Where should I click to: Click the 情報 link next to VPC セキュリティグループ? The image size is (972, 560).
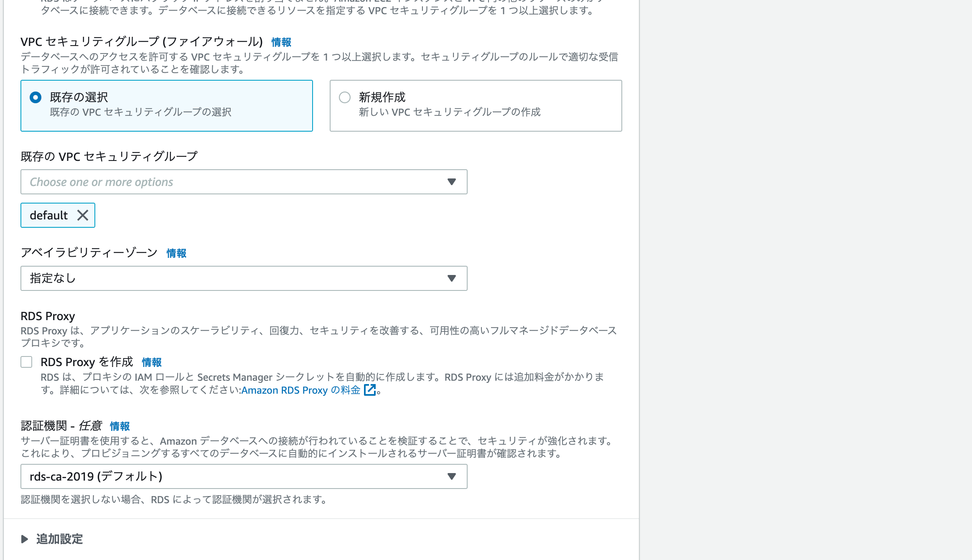point(281,42)
